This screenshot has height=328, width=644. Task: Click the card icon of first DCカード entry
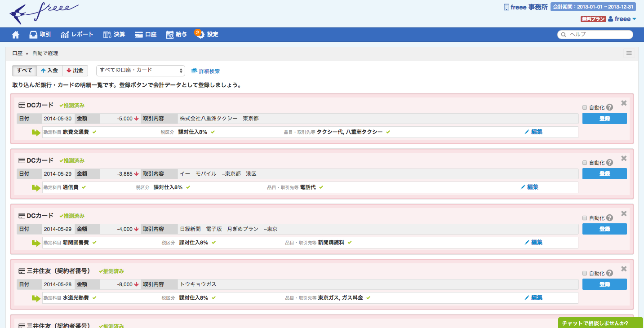[x=22, y=105]
